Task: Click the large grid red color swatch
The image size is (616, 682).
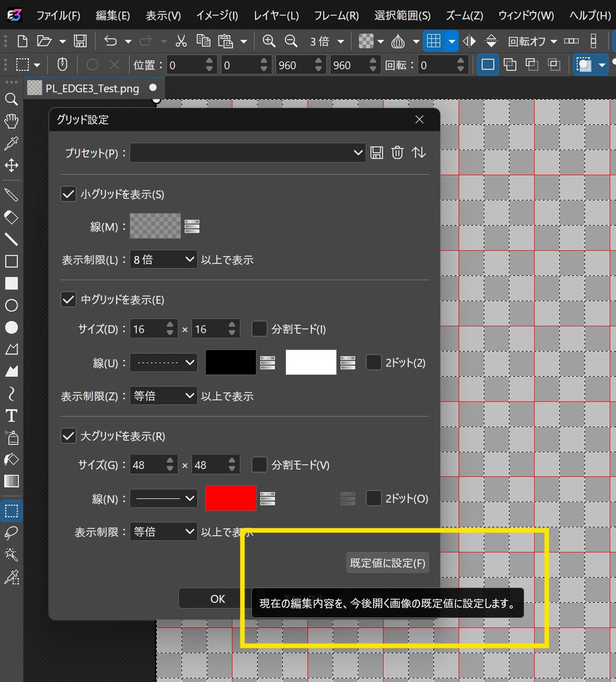Action: [231, 498]
